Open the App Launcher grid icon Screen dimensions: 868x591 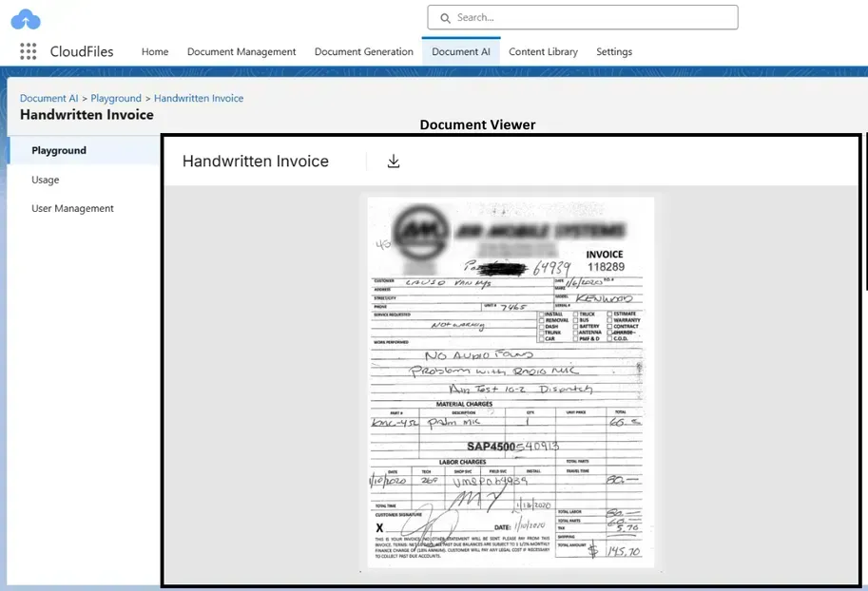click(x=28, y=51)
